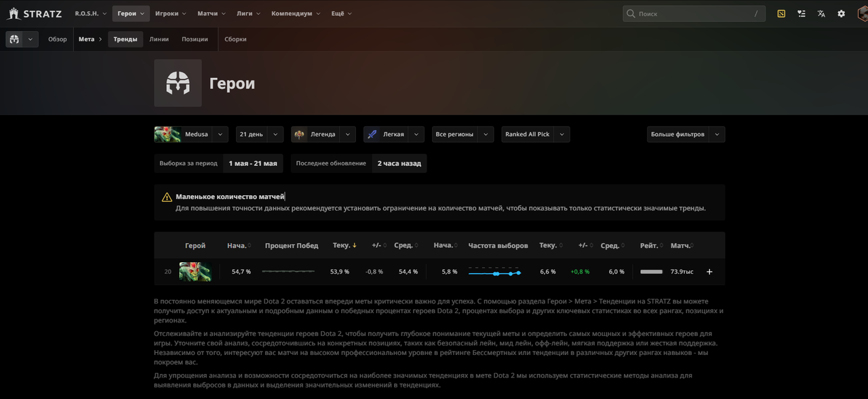Expand the dropdown next to helmet icon
This screenshot has height=399, width=868.
click(x=31, y=39)
